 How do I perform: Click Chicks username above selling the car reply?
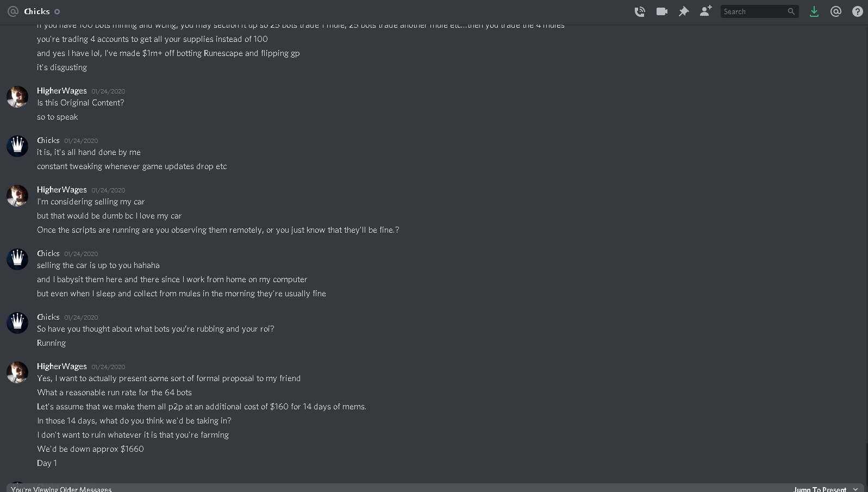pos(48,253)
